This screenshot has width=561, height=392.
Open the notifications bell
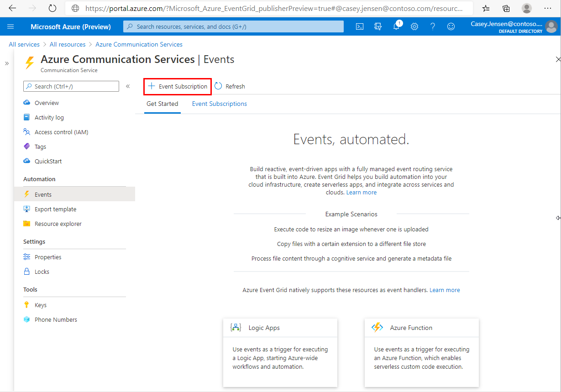pyautogui.click(x=396, y=26)
